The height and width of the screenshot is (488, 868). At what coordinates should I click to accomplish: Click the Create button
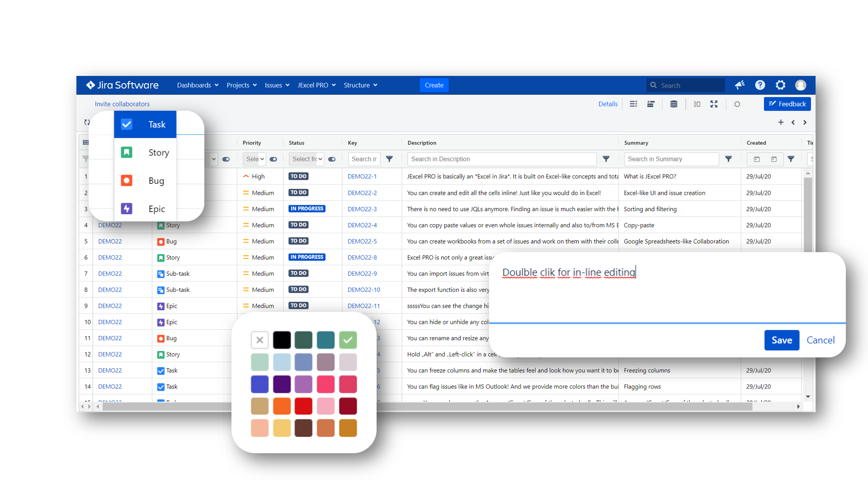(434, 85)
